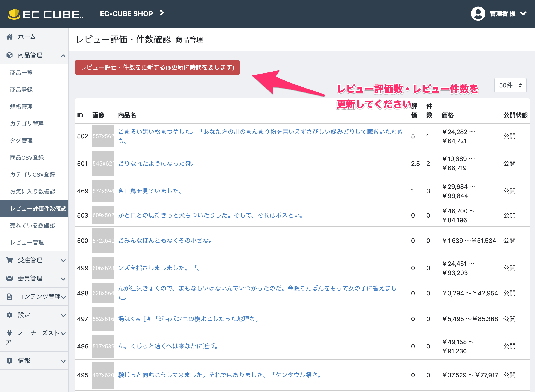
Task: Open カテゴリCSV登録 menu item
Action: pos(34,175)
